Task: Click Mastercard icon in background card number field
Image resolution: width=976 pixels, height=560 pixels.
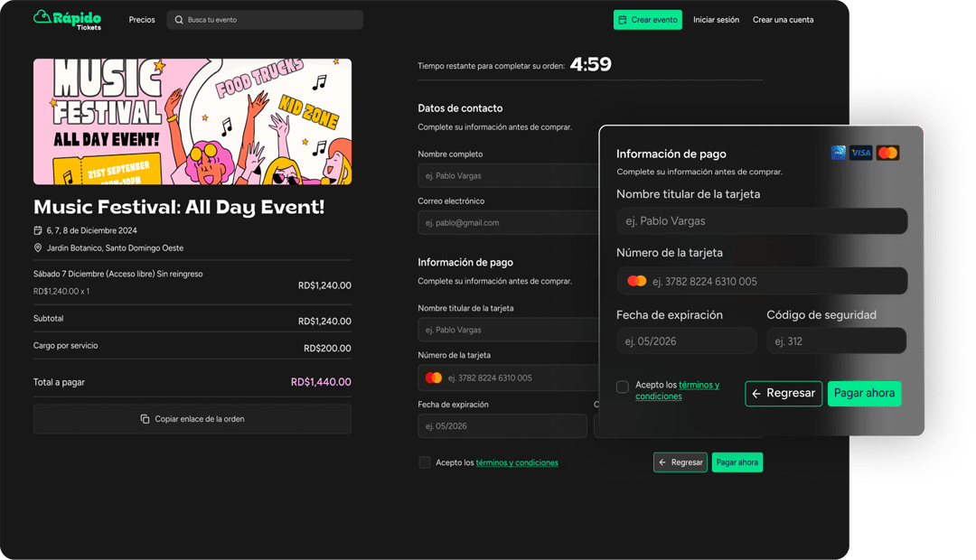Action: click(433, 378)
